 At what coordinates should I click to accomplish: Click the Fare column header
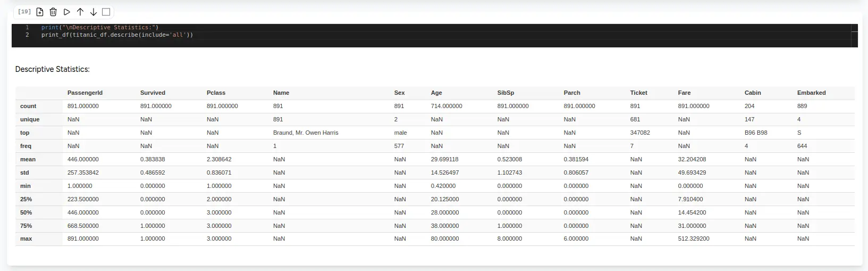684,93
